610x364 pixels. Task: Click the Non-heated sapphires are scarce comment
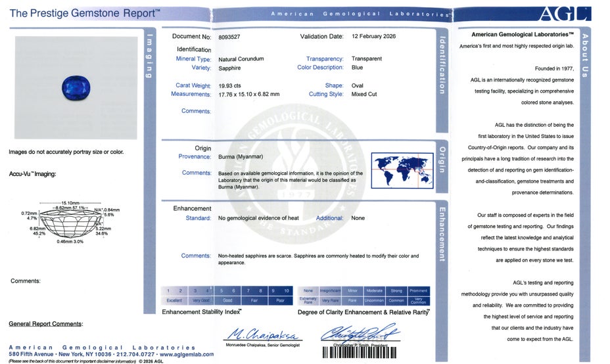(x=318, y=259)
